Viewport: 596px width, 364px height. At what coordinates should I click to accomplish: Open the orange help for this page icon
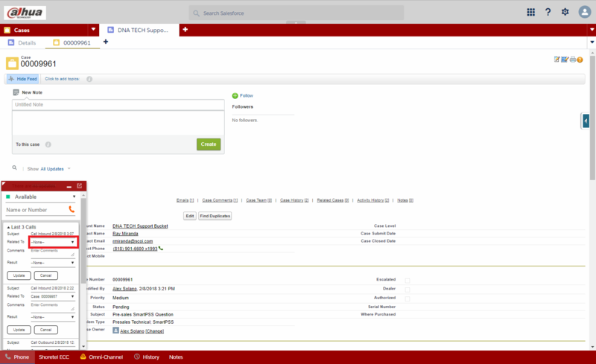point(580,60)
